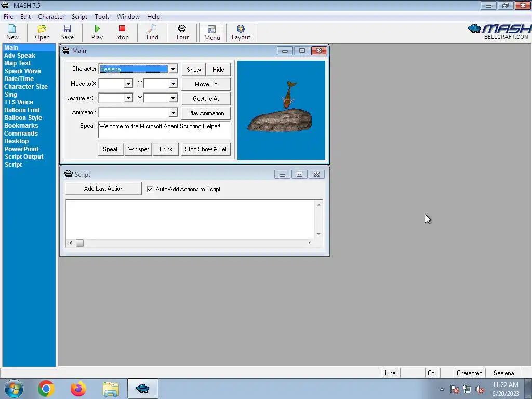This screenshot has height=399, width=532.
Task: Select Script Output in the sidebar
Action: (24, 157)
